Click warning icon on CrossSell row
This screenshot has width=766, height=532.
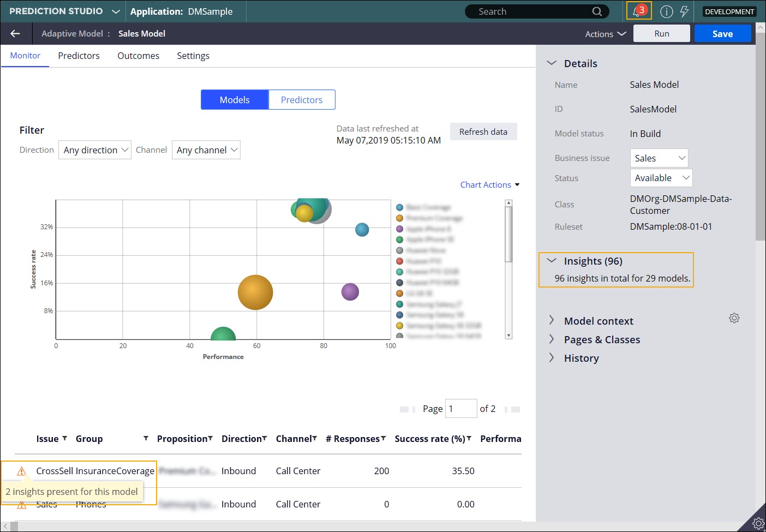22,471
